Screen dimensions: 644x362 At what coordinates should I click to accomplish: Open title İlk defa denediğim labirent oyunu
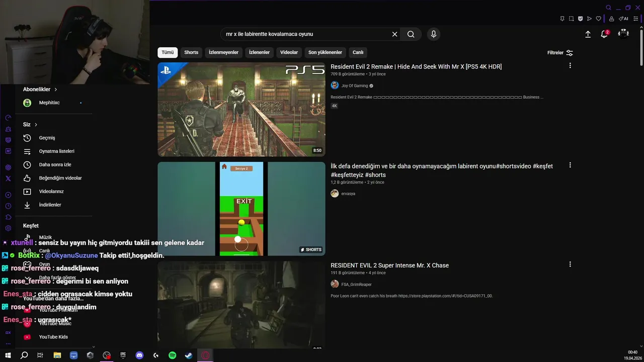pos(442,170)
